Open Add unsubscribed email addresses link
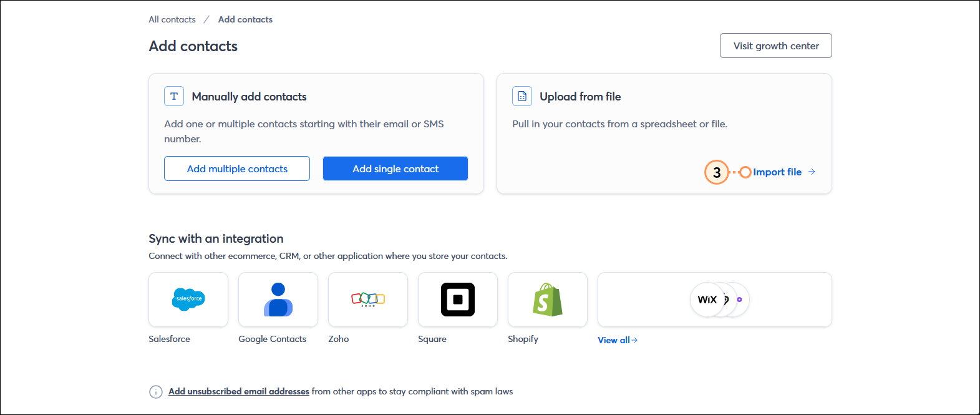 click(x=239, y=391)
